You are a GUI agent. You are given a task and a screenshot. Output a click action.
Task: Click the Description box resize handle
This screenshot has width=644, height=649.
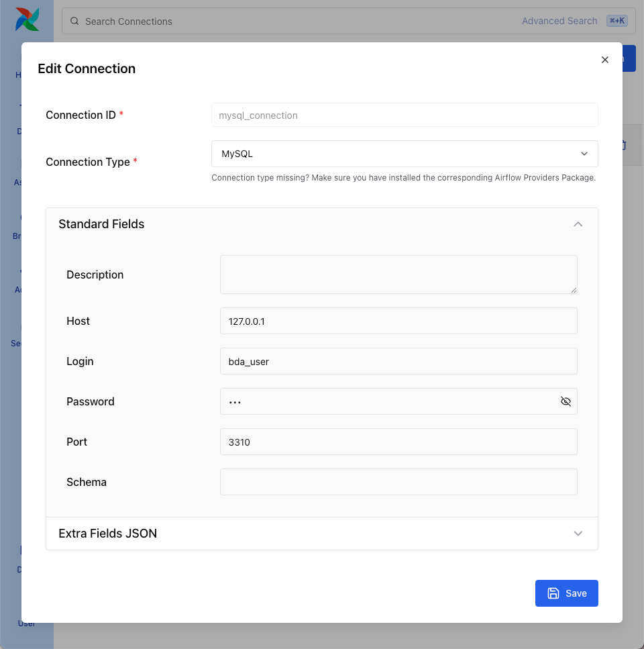click(574, 290)
